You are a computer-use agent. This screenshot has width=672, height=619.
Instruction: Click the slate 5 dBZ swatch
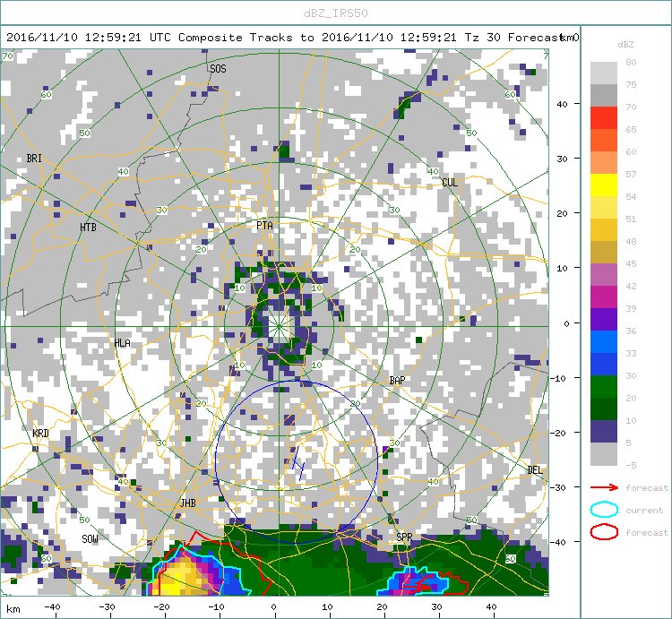tap(604, 432)
